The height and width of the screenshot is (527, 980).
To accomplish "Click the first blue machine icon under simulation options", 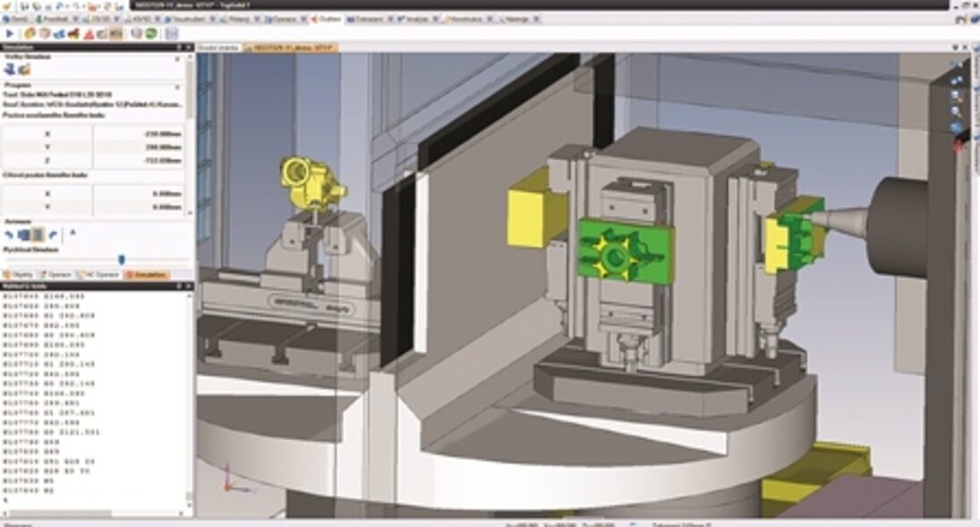I will tap(10, 68).
